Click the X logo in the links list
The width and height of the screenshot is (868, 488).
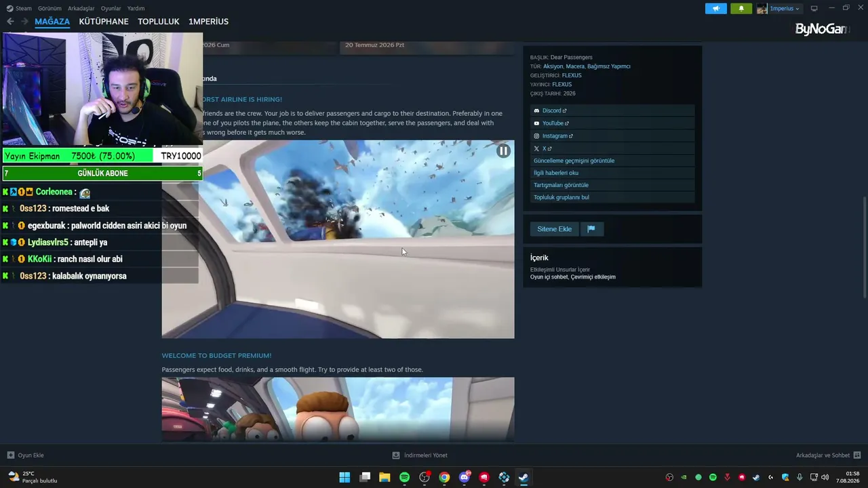[x=536, y=148]
